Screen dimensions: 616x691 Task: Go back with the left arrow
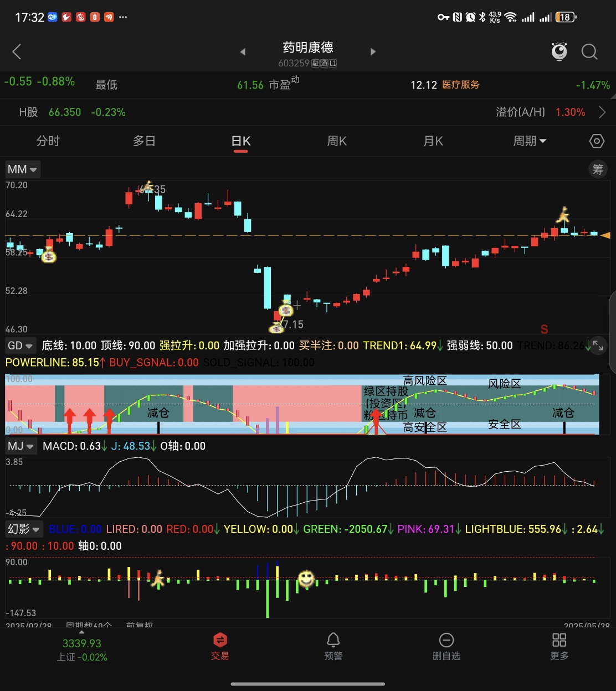17,52
